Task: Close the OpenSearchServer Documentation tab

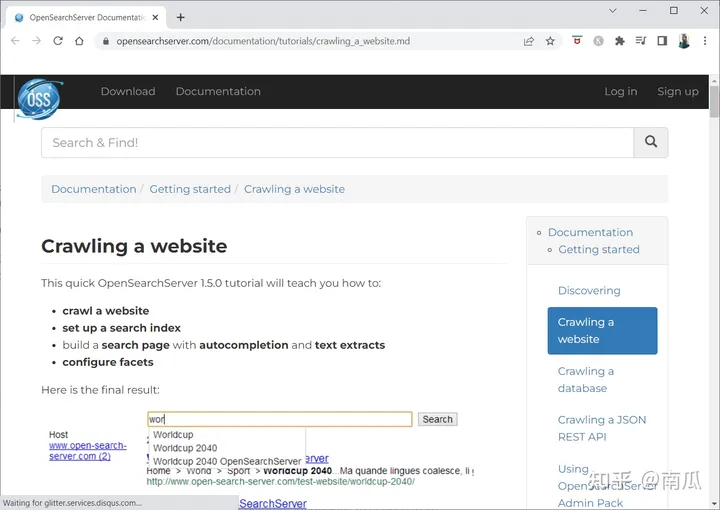Action: (155, 17)
